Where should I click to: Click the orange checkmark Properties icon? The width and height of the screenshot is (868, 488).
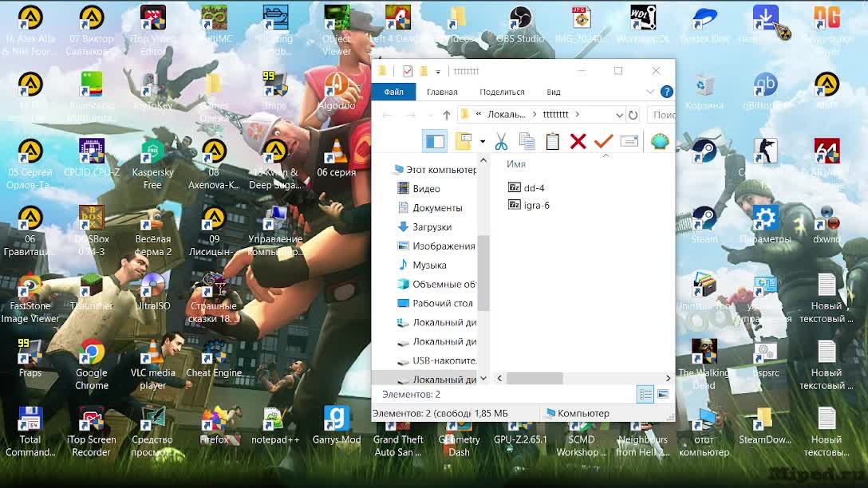pyautogui.click(x=603, y=142)
